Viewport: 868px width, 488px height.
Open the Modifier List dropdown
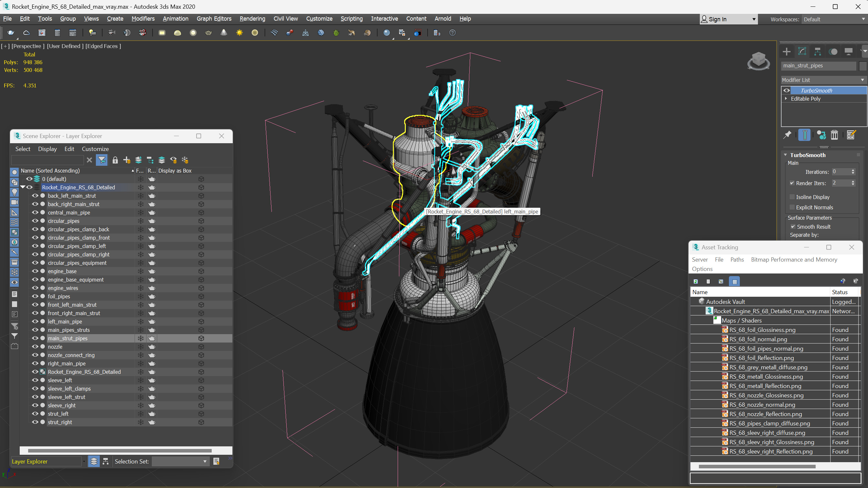point(823,80)
